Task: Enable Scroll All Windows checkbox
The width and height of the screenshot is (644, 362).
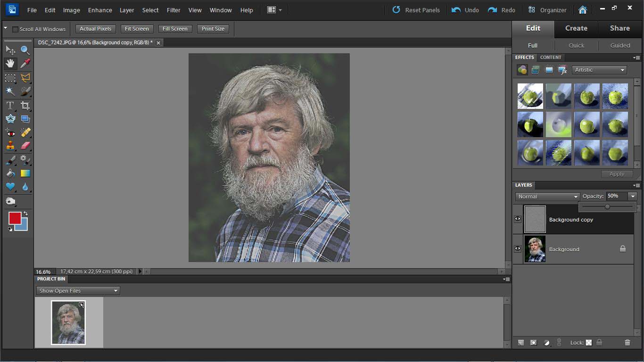Action: [15, 29]
